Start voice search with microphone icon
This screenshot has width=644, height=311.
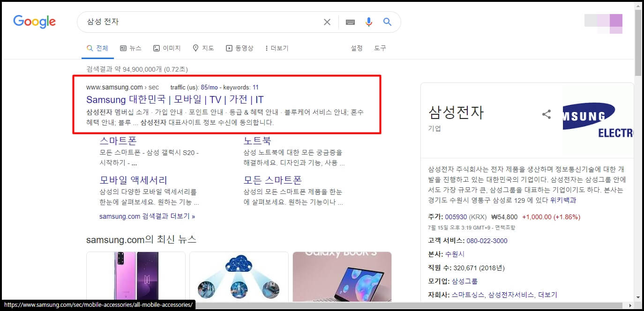coord(369,22)
